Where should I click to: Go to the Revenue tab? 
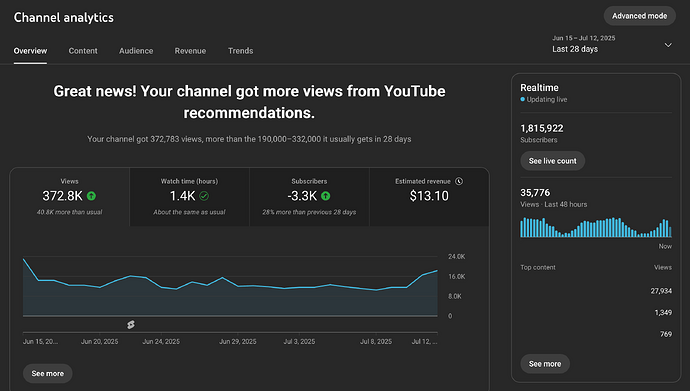point(190,51)
